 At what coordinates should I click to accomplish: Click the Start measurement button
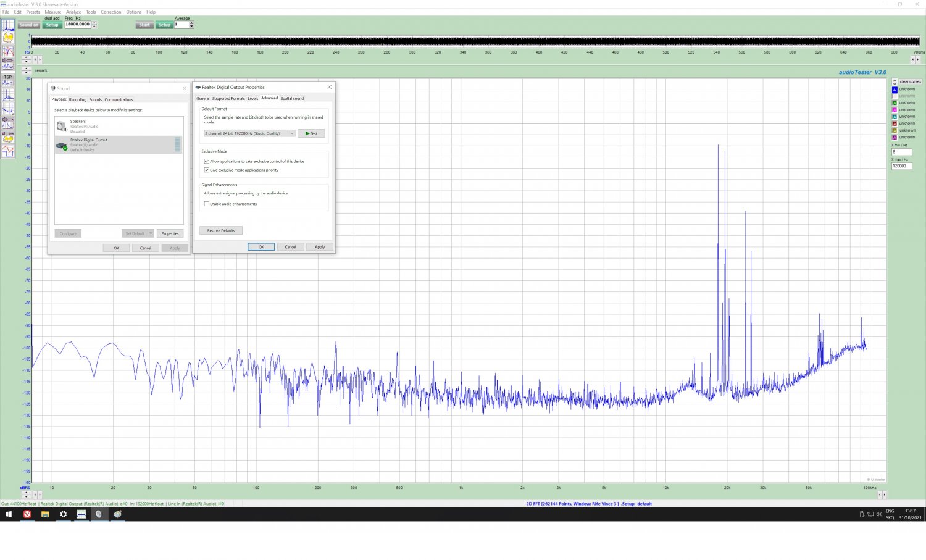pos(144,25)
